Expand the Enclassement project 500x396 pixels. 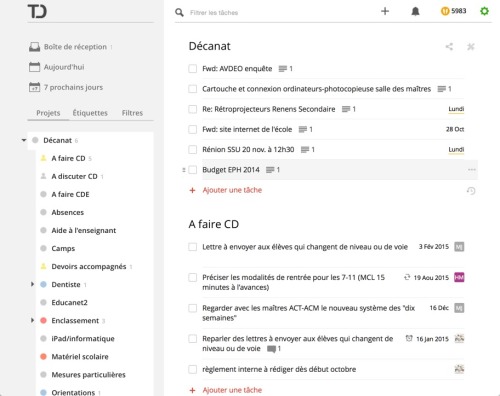[32, 320]
